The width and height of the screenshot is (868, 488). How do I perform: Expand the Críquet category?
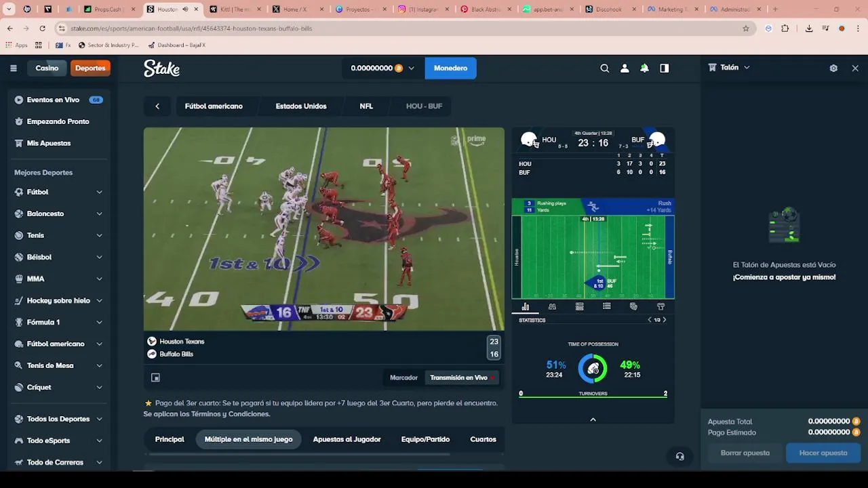[x=58, y=387]
